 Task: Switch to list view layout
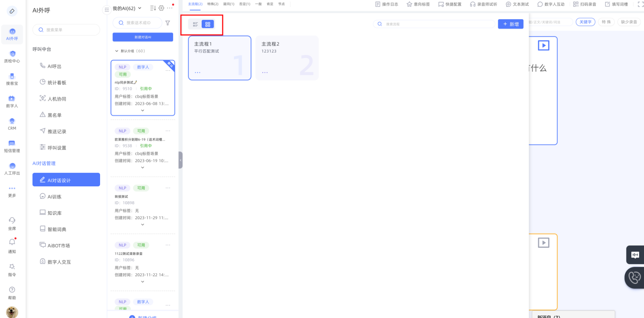(195, 24)
